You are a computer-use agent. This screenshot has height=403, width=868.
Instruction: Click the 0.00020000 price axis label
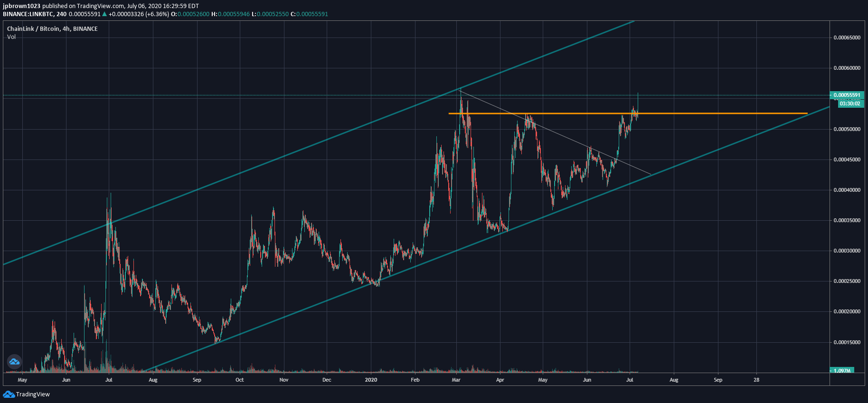pos(847,311)
